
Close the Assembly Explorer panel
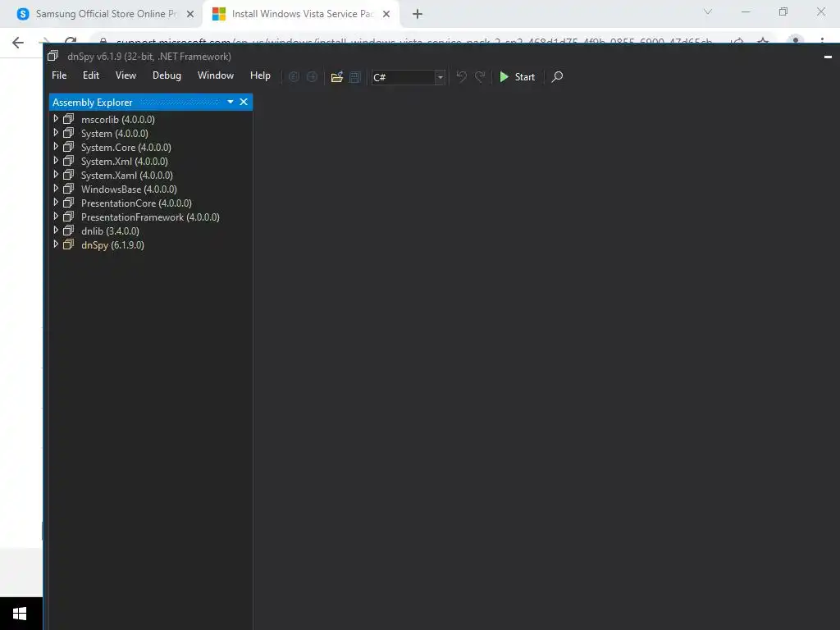(244, 102)
